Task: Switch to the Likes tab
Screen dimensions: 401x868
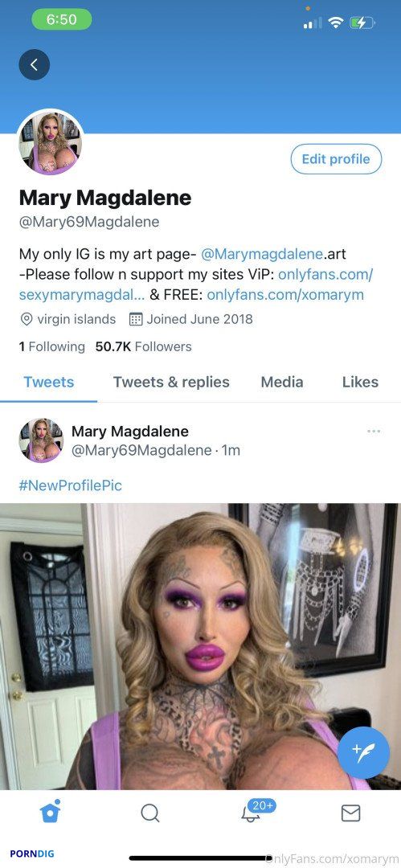Action: [x=360, y=382]
